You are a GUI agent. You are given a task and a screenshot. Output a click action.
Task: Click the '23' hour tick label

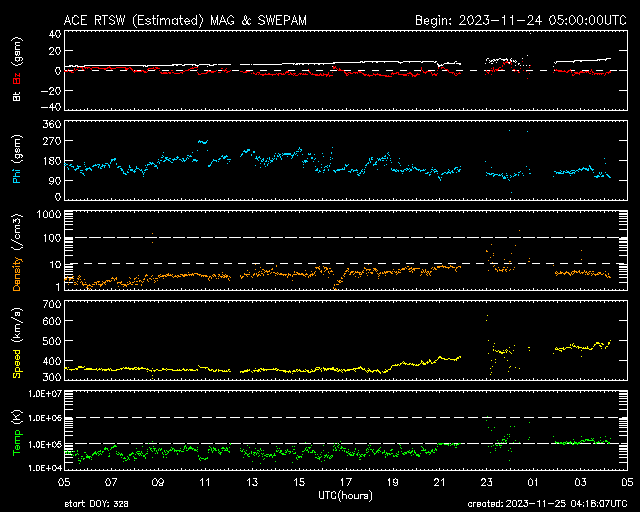[487, 483]
